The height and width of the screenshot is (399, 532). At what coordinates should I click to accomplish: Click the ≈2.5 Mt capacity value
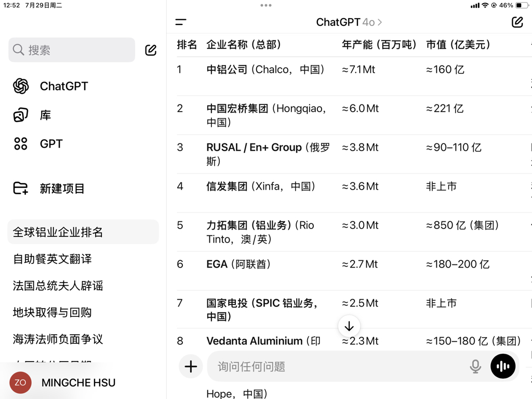click(x=360, y=303)
